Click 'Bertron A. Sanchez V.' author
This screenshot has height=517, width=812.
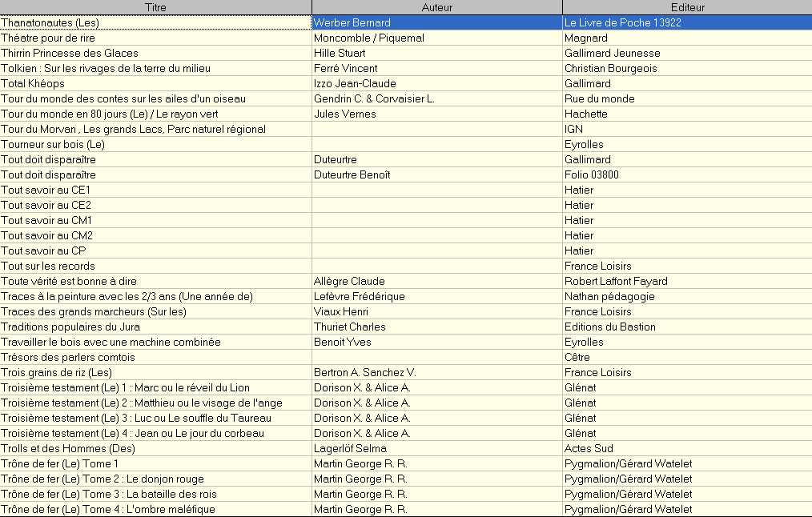point(437,373)
